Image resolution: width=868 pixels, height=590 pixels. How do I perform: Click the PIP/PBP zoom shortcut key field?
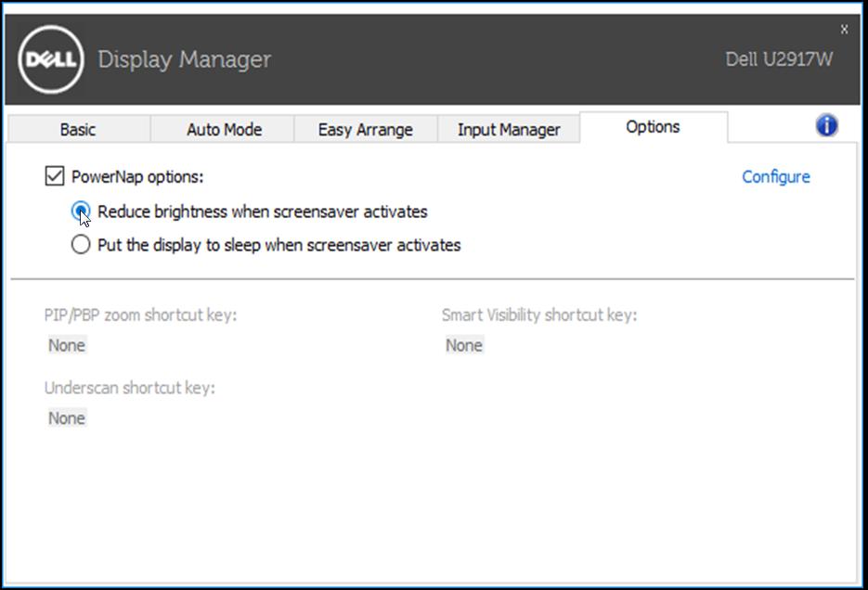coord(67,345)
